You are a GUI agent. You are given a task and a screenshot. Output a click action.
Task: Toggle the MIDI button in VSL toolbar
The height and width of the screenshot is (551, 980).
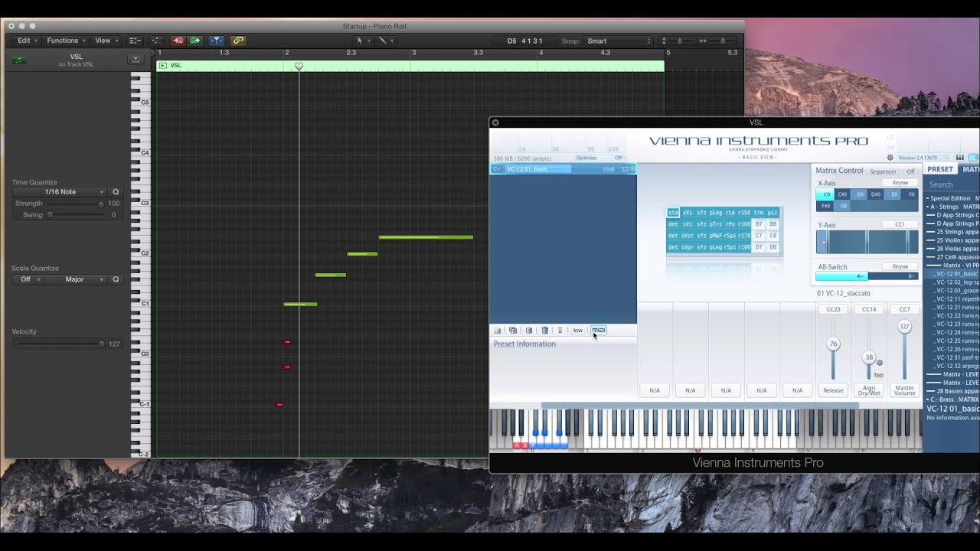tap(599, 331)
